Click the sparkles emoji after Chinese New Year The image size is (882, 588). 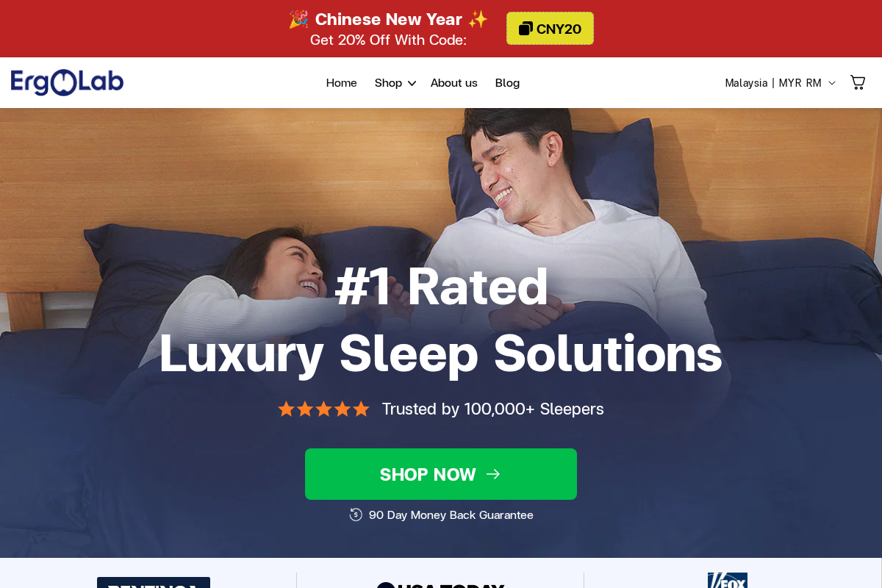click(x=478, y=19)
